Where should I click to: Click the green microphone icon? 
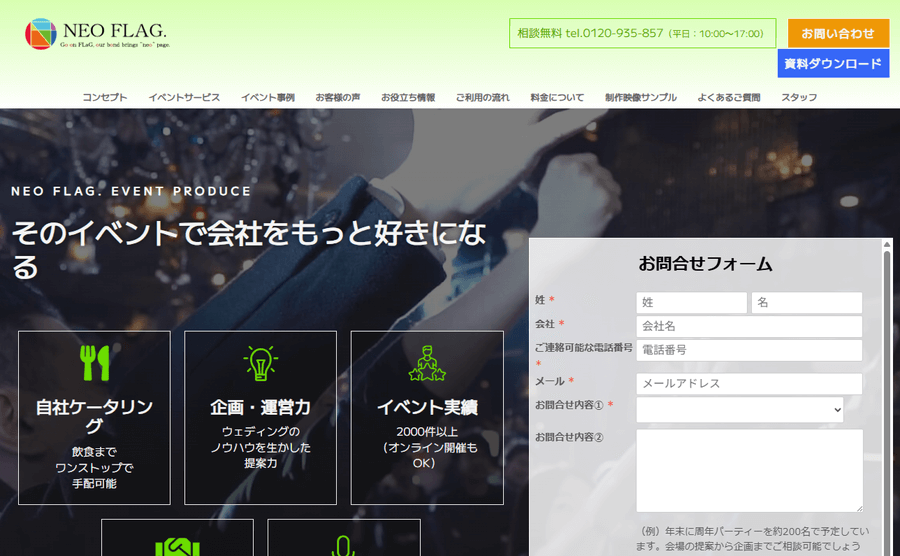[x=343, y=546]
